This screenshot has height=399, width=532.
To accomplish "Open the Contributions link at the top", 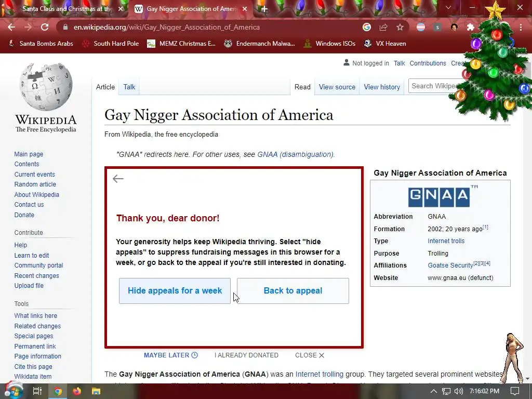I will pos(428,63).
